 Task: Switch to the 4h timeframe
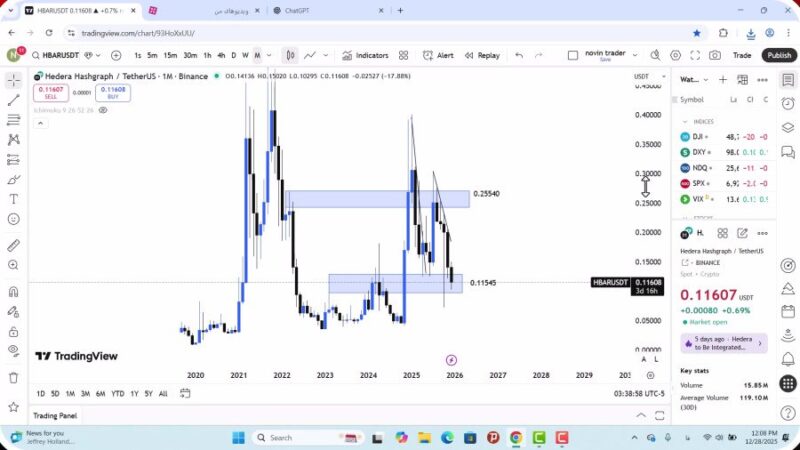pyautogui.click(x=221, y=56)
